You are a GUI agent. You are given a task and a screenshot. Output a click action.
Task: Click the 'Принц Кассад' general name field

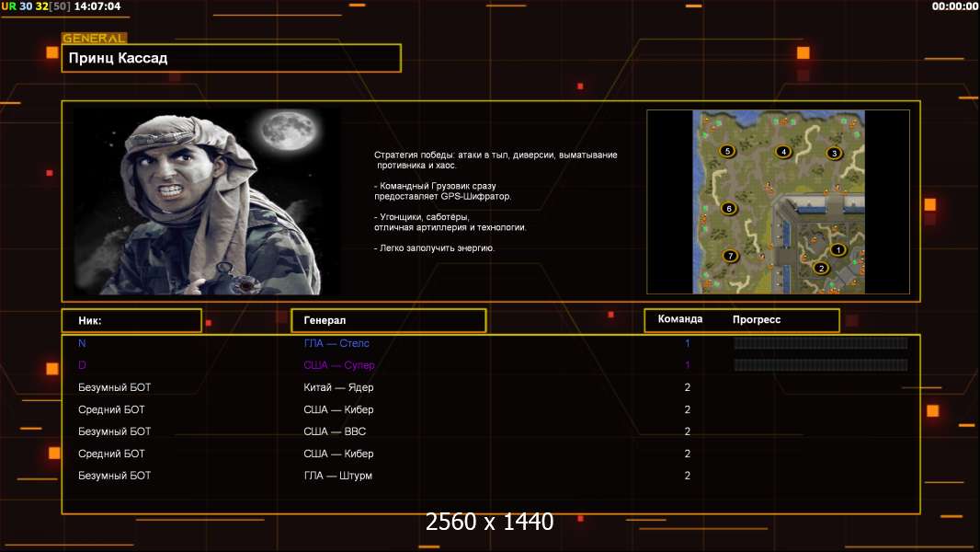231,58
